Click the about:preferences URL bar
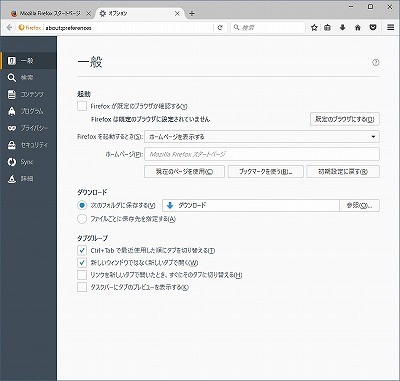 pyautogui.click(x=128, y=28)
